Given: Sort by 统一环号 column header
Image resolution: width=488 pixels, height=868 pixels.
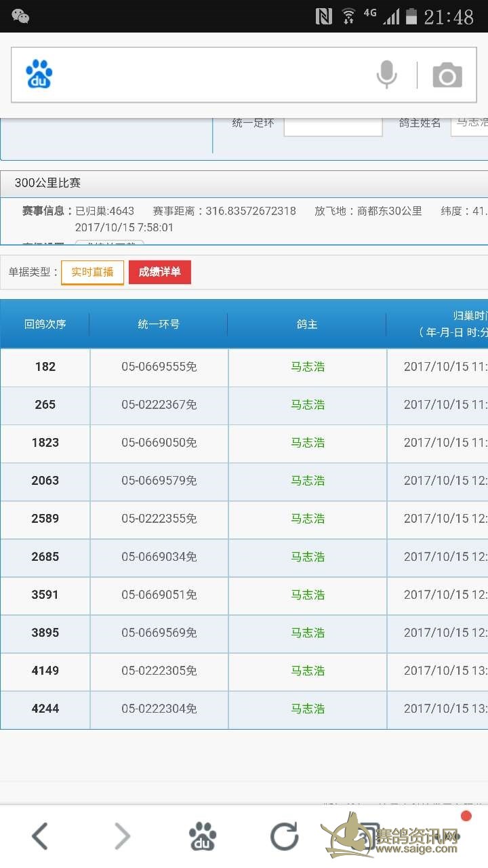Looking at the screenshot, I should (x=159, y=324).
